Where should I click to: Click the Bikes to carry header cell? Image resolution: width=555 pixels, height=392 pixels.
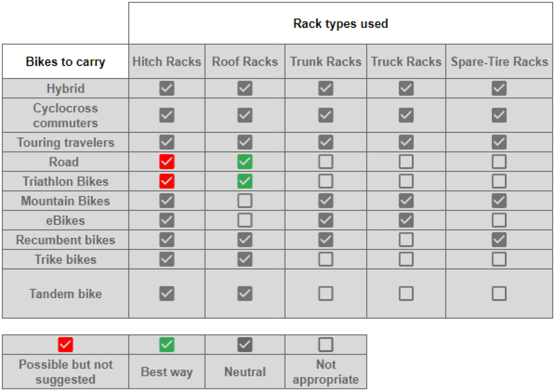(x=65, y=61)
